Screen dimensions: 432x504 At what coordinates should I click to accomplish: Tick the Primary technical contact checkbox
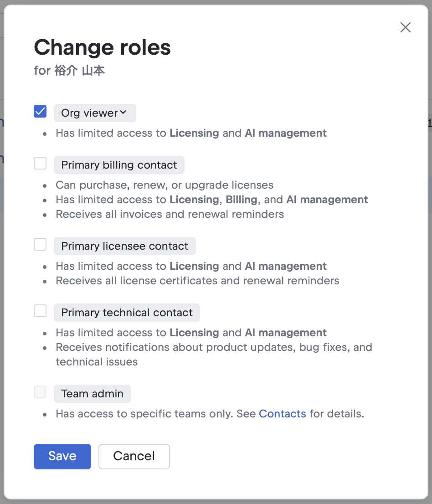tap(40, 311)
